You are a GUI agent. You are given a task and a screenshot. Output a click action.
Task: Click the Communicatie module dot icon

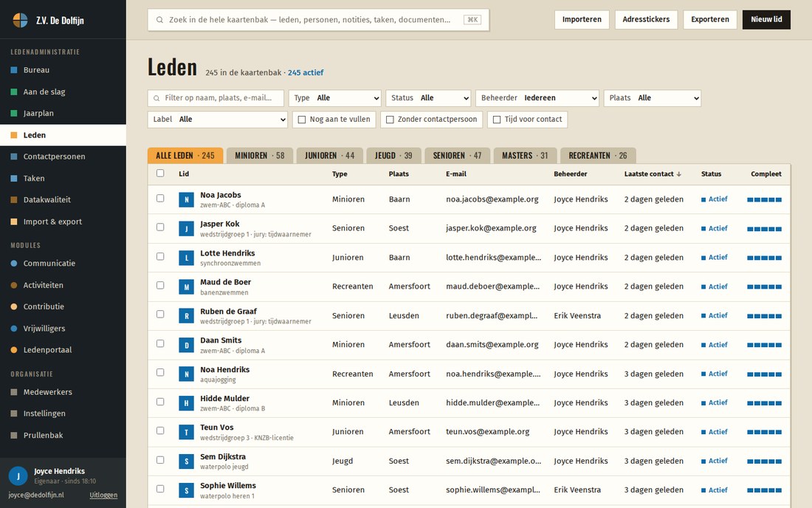[14, 263]
